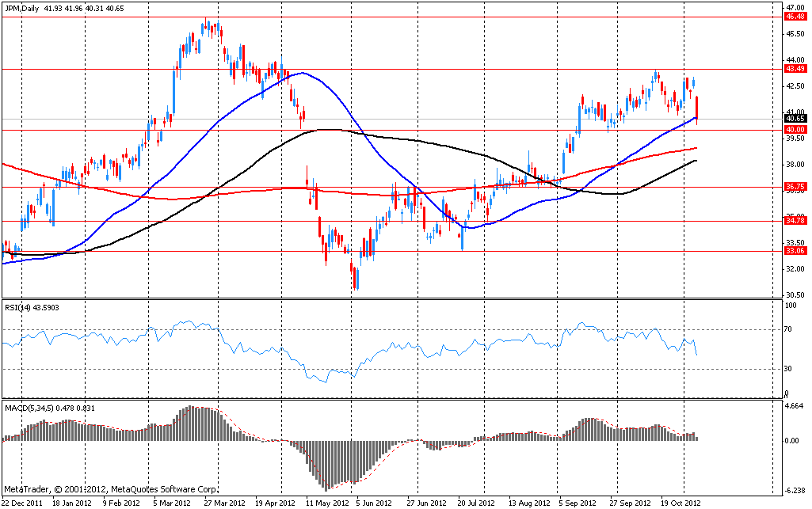Image resolution: width=812 pixels, height=509 pixels.
Task: Select the 40.00 red price level tag
Action: [795, 129]
